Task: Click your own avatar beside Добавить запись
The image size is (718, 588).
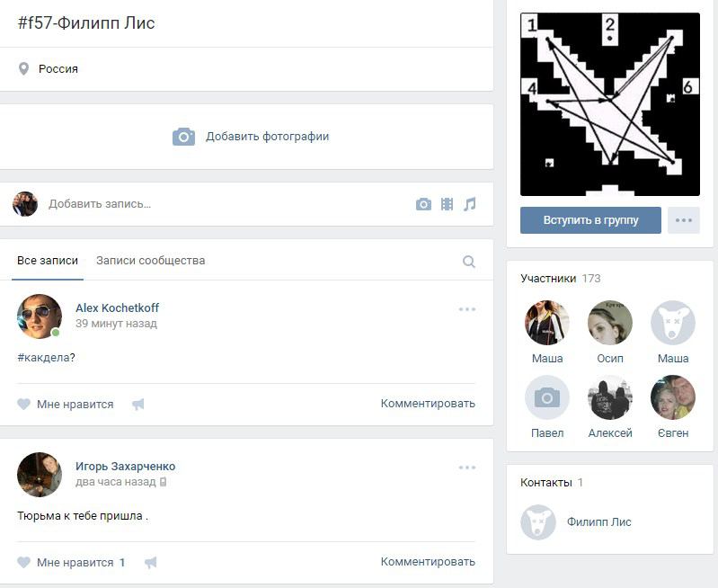Action: (x=25, y=204)
